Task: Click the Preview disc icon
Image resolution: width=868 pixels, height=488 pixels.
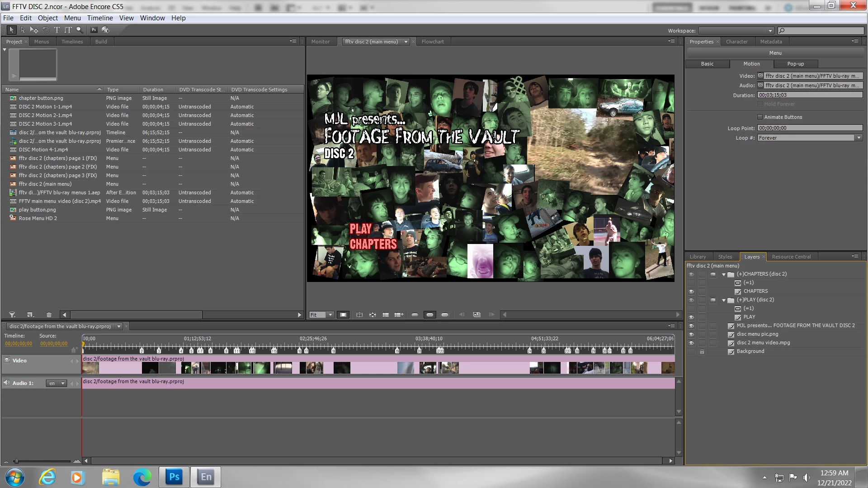Action: 105,30
